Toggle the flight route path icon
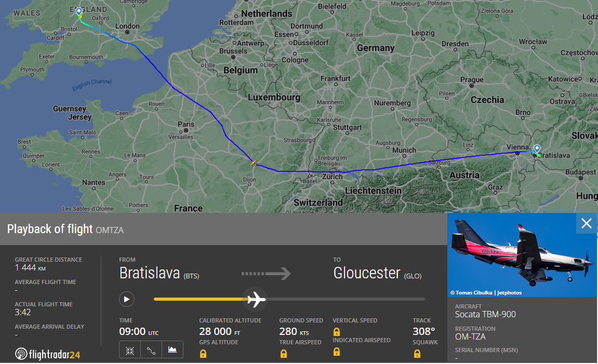 pyautogui.click(x=151, y=350)
